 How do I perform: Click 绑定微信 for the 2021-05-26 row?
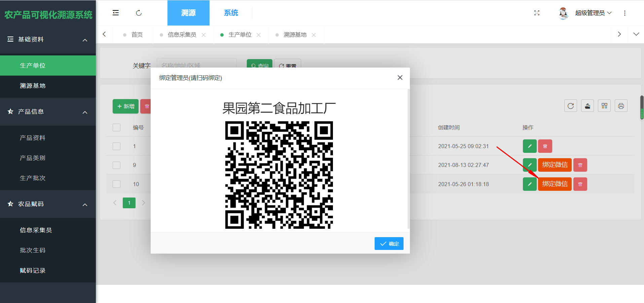point(555,184)
